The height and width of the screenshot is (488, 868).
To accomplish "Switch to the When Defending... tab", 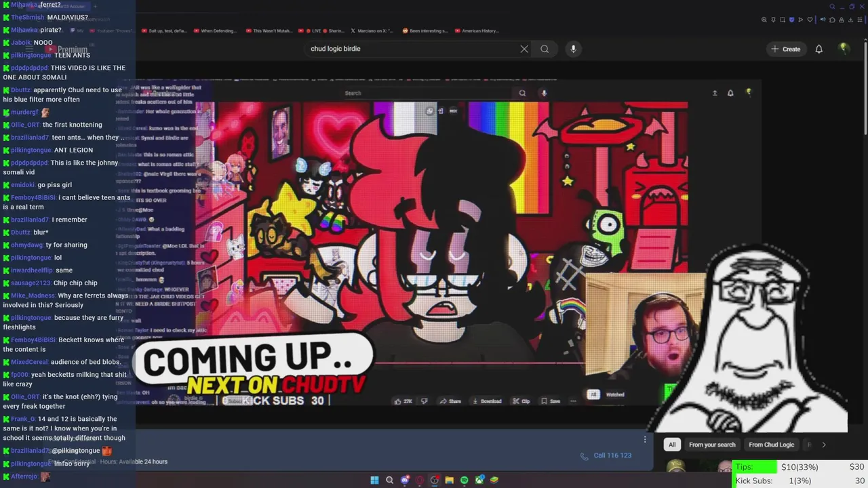I will (x=215, y=30).
